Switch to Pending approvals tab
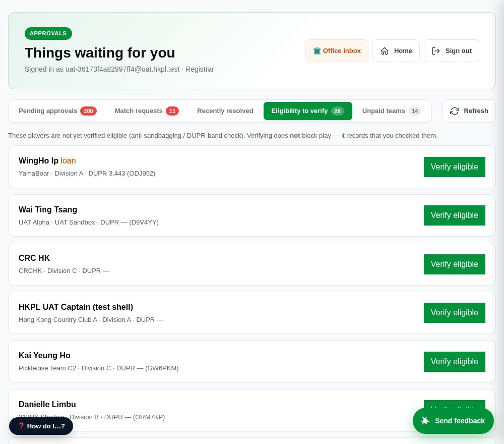Image resolution: width=504 pixels, height=444 pixels. 57,111
